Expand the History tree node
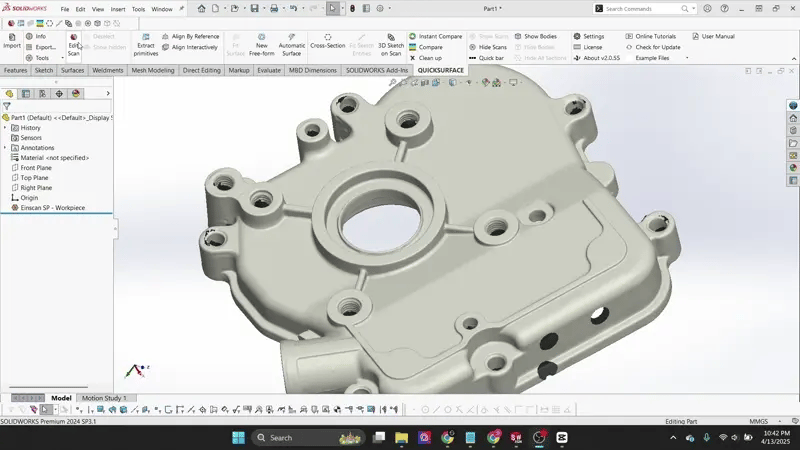Viewport: 800px width, 450px height. 5,128
